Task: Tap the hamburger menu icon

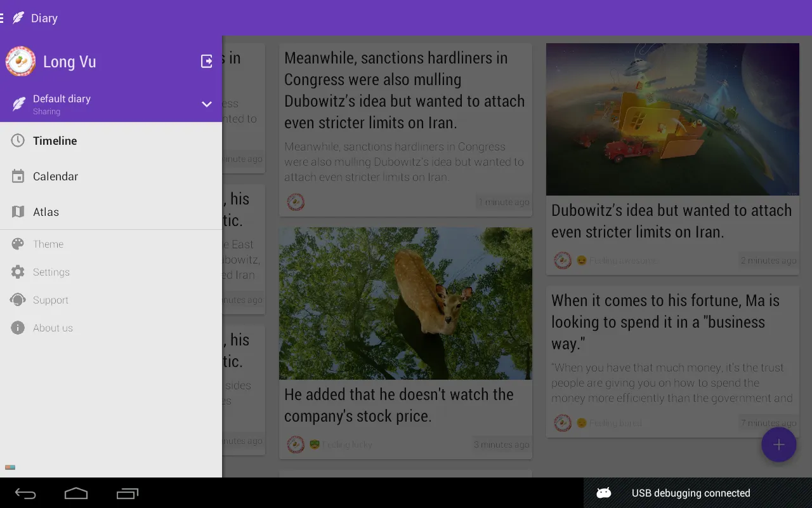Action: pyautogui.click(x=3, y=18)
